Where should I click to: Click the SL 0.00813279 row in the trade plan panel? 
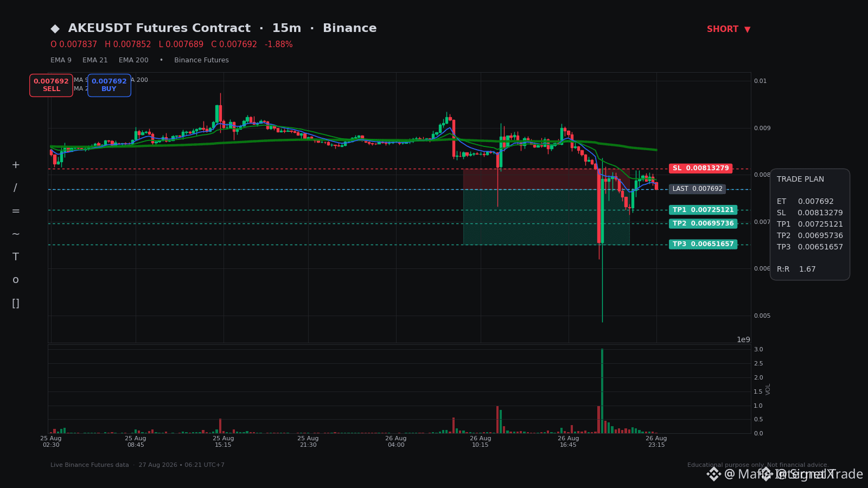[810, 213]
